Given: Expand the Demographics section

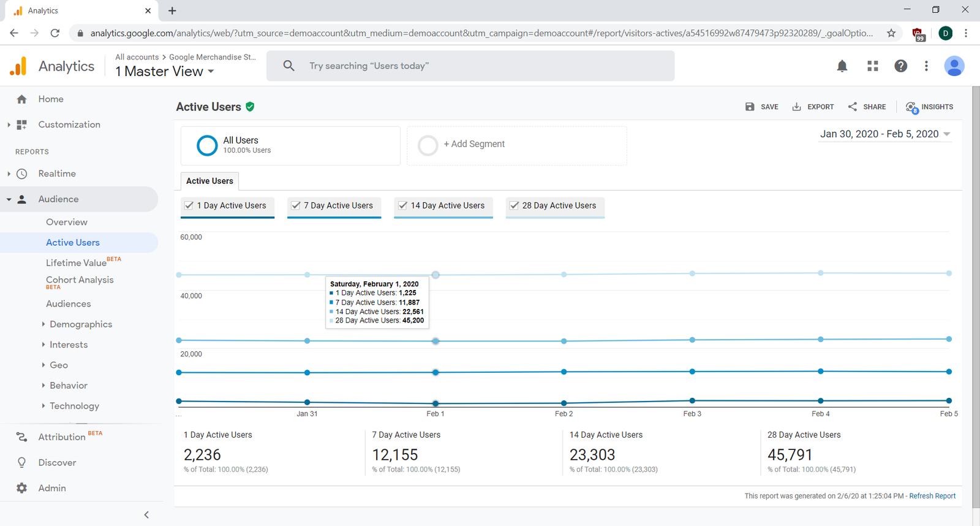Looking at the screenshot, I should click(80, 324).
